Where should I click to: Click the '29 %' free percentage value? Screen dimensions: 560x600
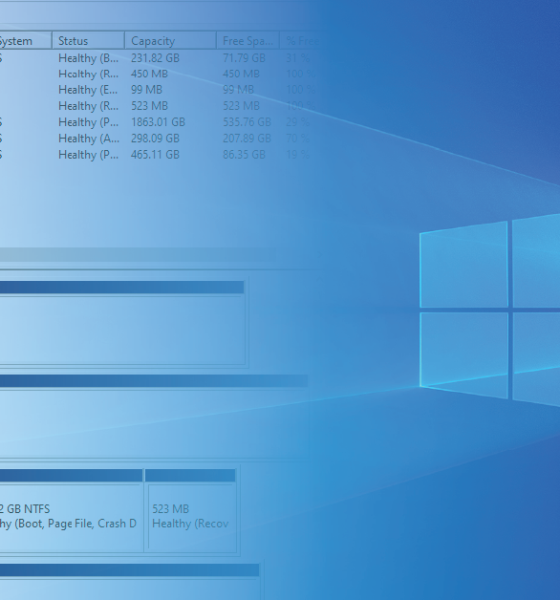[298, 122]
